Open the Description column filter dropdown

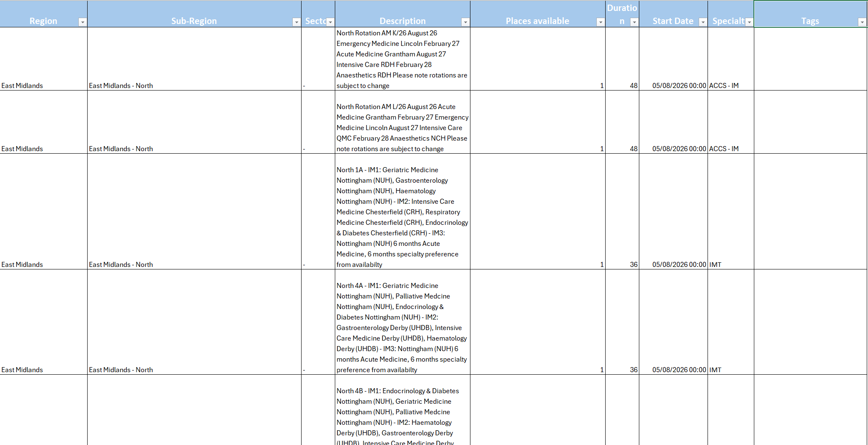[465, 22]
